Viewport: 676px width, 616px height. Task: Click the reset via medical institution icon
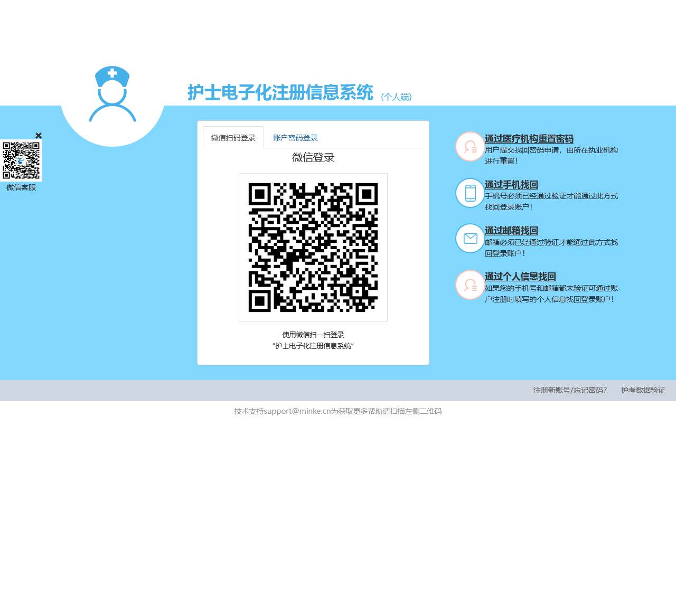coord(470,147)
